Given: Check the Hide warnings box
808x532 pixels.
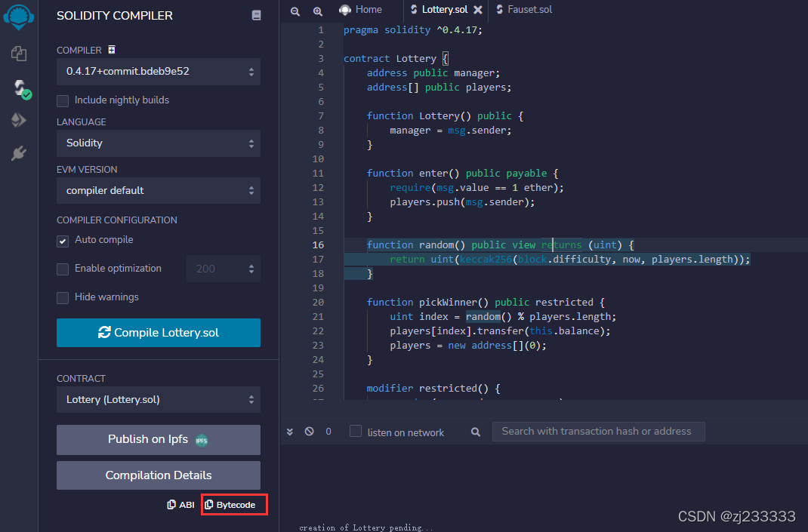Looking at the screenshot, I should [63, 297].
